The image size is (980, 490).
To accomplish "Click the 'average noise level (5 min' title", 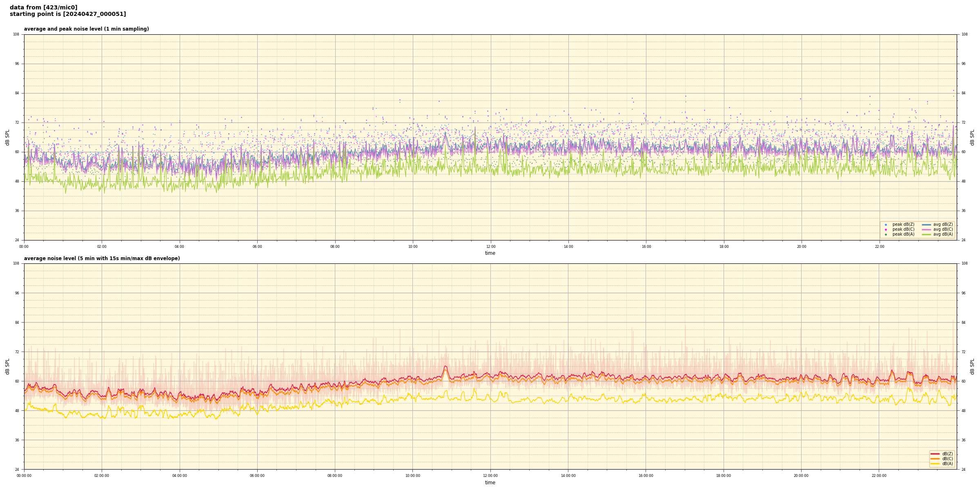I will [102, 258].
